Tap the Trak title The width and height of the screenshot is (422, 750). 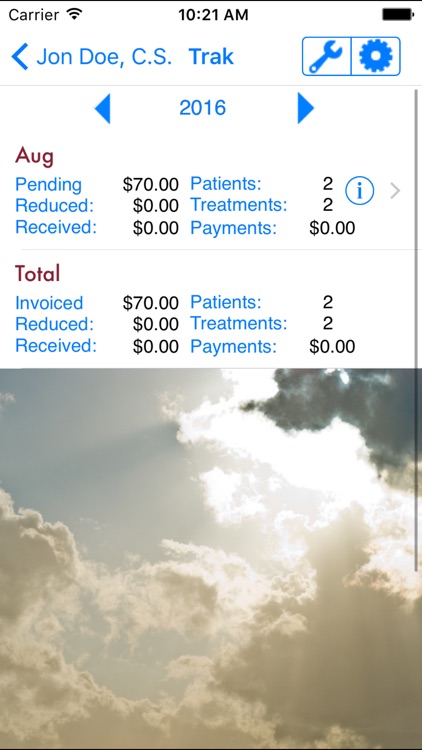point(211,57)
